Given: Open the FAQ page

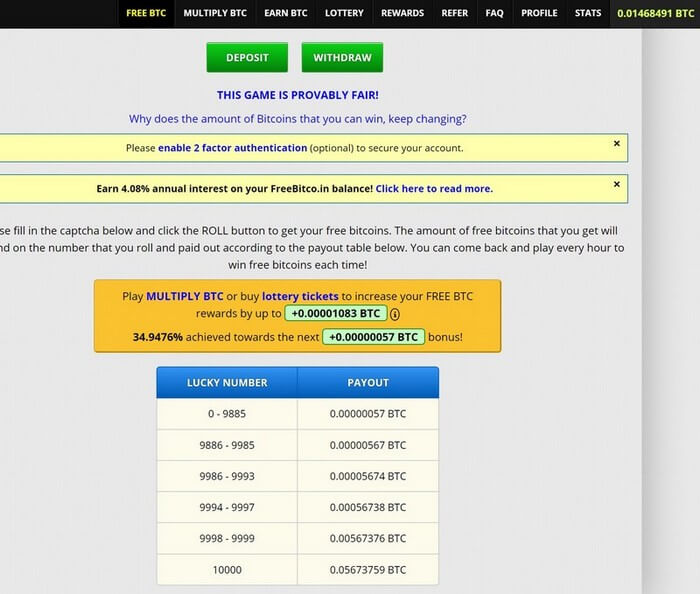Looking at the screenshot, I should [494, 13].
